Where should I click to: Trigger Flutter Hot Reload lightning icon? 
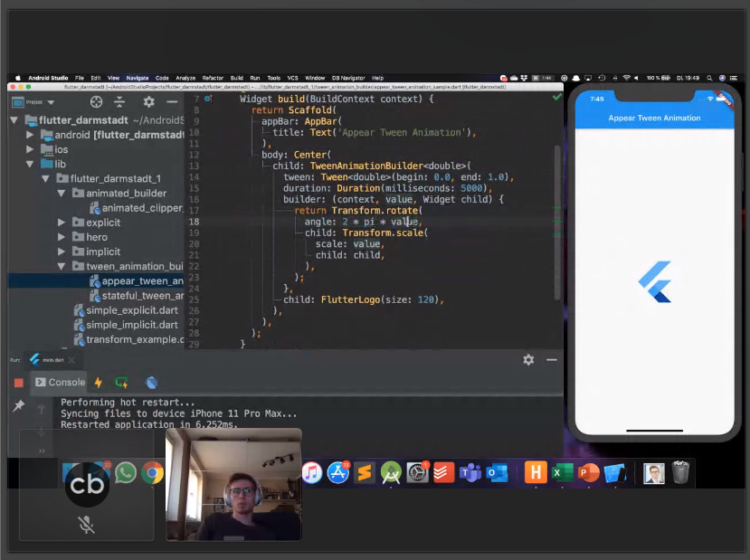[98, 382]
